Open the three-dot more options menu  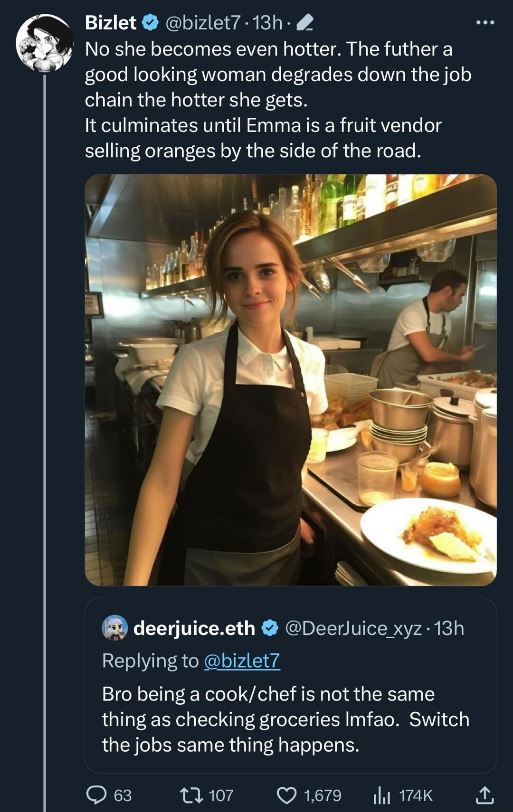pos(485,22)
